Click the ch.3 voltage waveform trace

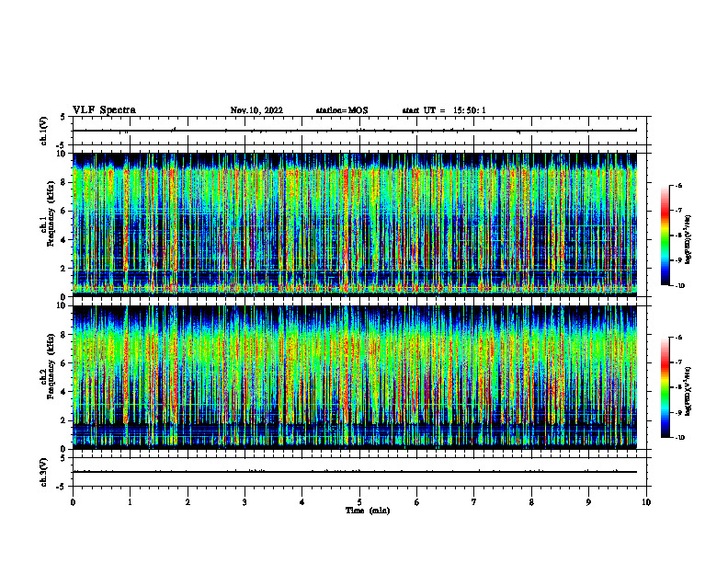click(355, 472)
